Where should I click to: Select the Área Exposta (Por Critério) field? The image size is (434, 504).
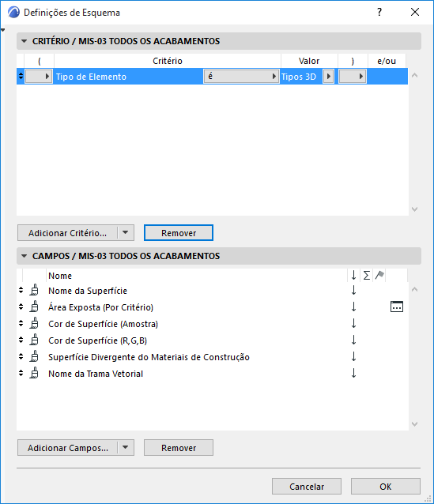click(100, 307)
